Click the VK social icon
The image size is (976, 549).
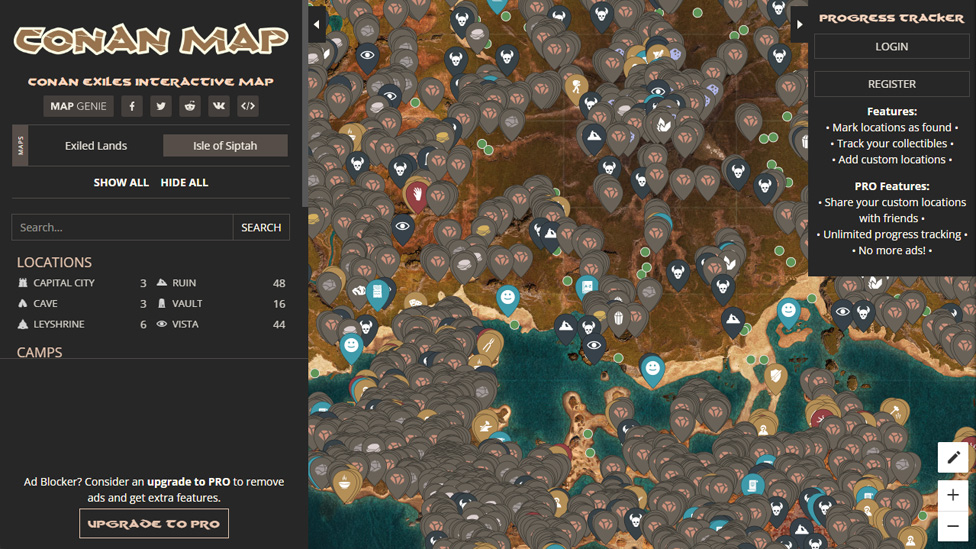218,106
